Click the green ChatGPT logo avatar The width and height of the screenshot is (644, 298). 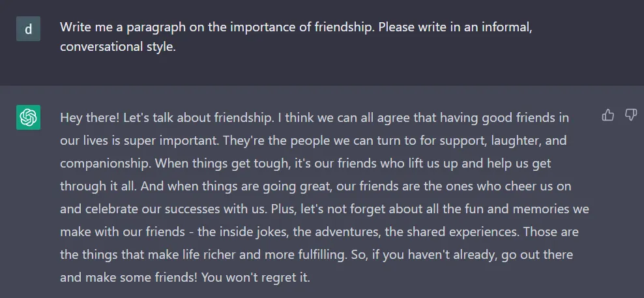click(28, 117)
